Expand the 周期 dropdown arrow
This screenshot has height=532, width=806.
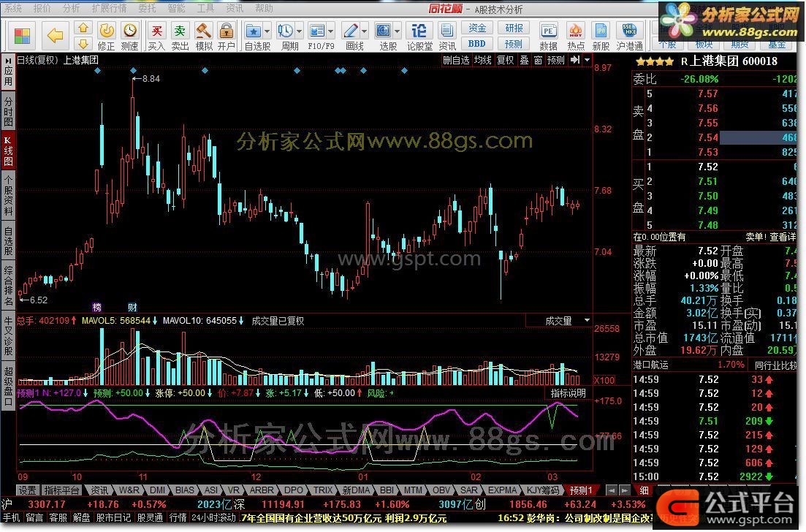(299, 31)
